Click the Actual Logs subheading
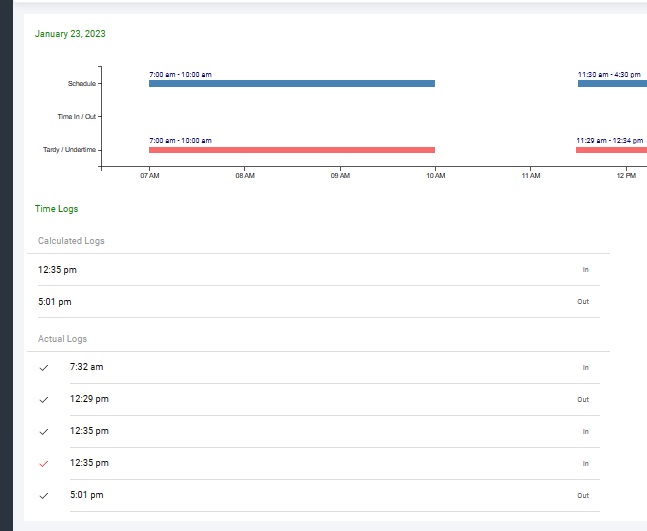This screenshot has width=647, height=531. [63, 339]
